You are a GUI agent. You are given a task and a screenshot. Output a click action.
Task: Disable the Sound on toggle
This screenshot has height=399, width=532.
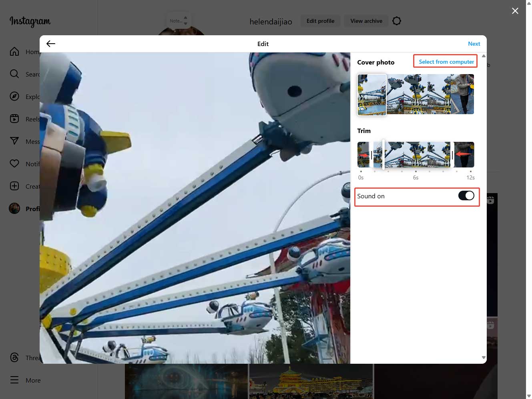click(x=466, y=196)
